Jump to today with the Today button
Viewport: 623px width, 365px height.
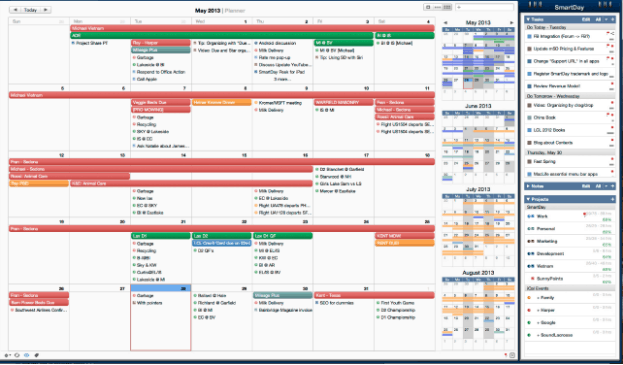coord(31,10)
